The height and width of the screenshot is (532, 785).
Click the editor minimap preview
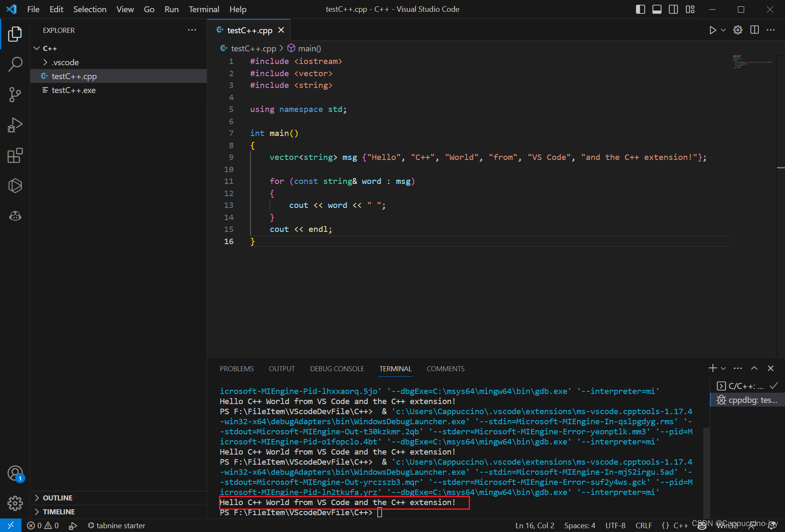click(753, 61)
